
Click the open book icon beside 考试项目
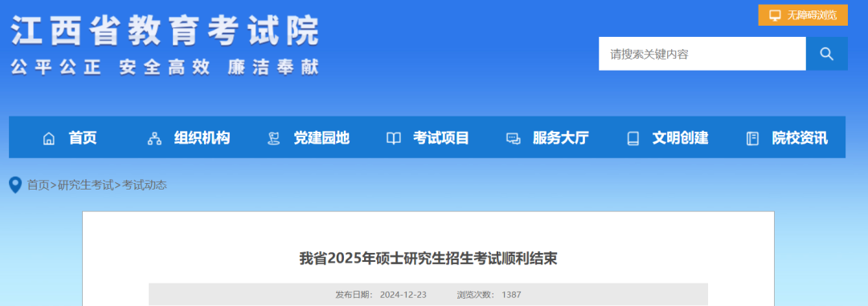[394, 138]
